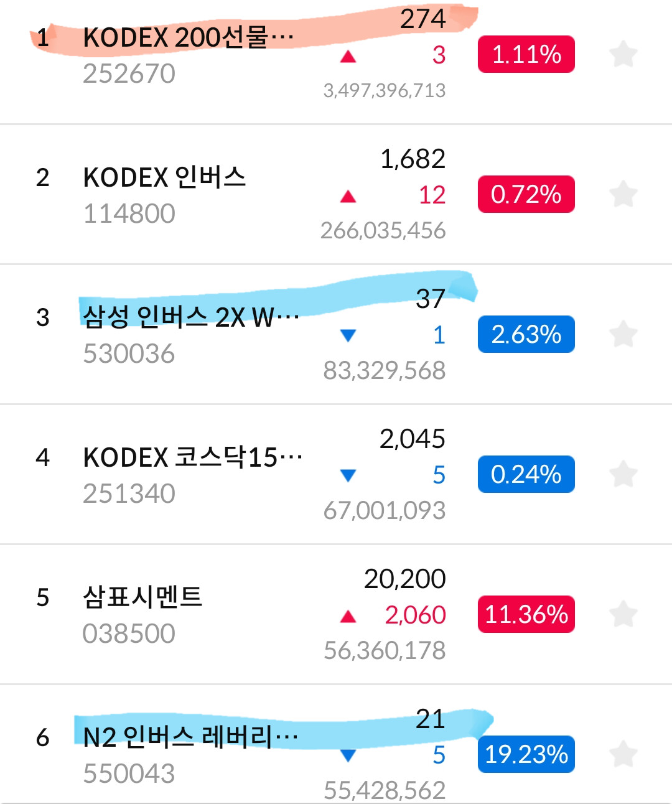Toggle favorite star for KODEX 200선물

(623, 54)
